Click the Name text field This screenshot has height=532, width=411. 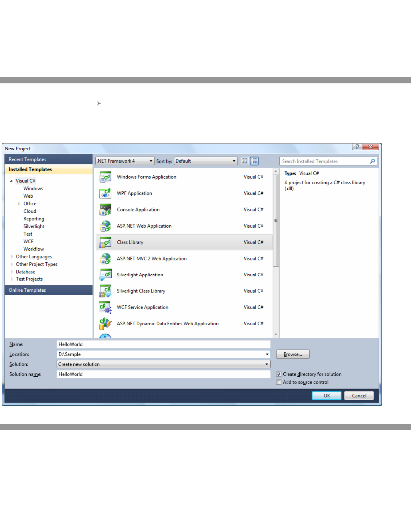tap(163, 344)
